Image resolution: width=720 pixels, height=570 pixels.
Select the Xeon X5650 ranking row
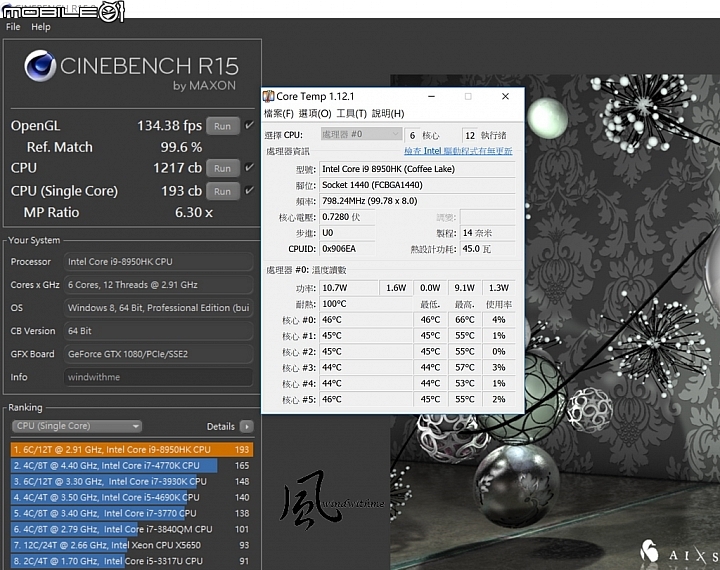click(131, 545)
